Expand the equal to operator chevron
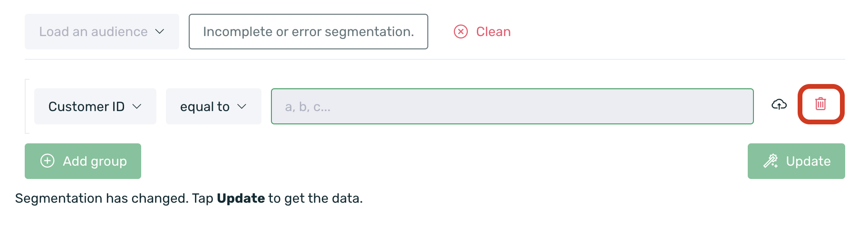Screen dimensions: 868x244 (x=241, y=106)
